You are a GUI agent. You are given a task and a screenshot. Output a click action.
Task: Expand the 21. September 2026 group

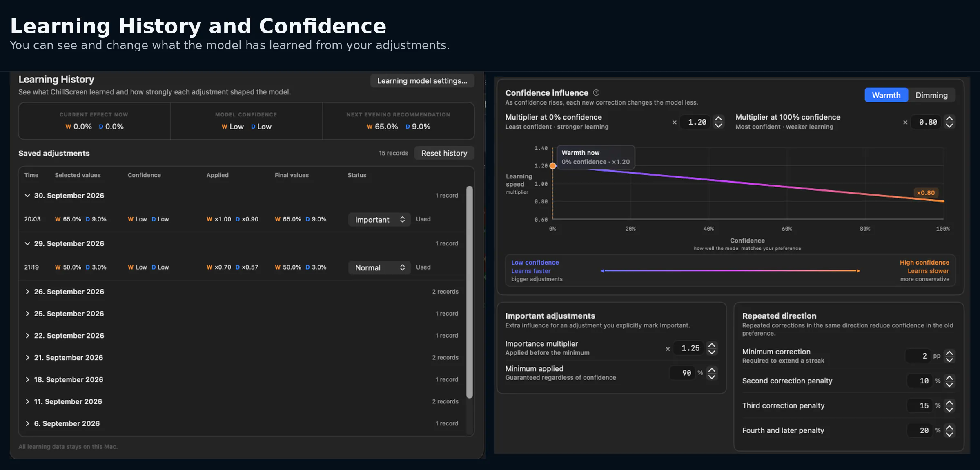click(27, 358)
